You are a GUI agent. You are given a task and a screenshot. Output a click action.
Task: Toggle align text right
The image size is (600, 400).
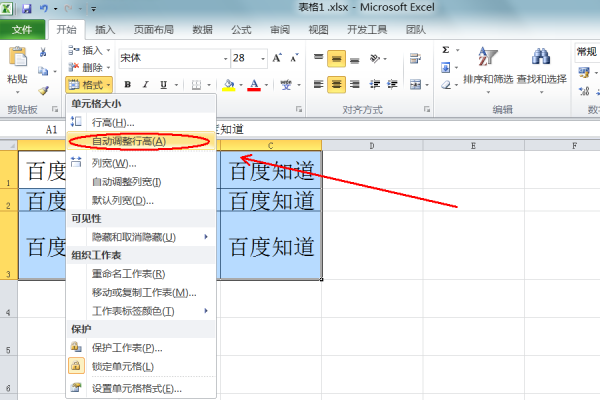(355, 84)
